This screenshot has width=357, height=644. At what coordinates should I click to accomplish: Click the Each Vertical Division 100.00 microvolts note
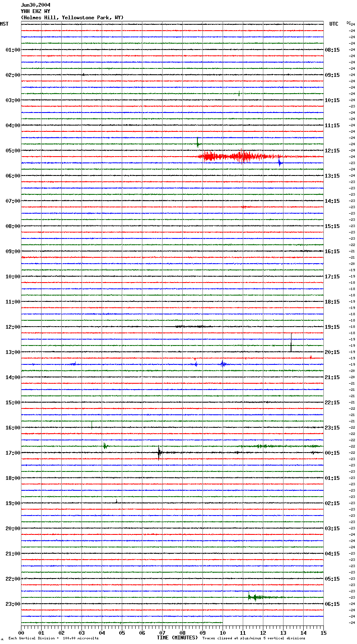coord(53,638)
